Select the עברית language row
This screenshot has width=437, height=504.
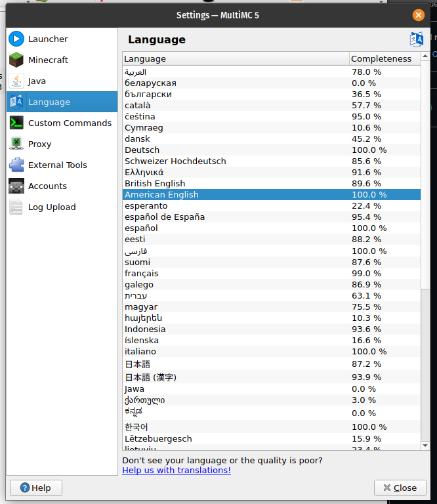[272, 296]
